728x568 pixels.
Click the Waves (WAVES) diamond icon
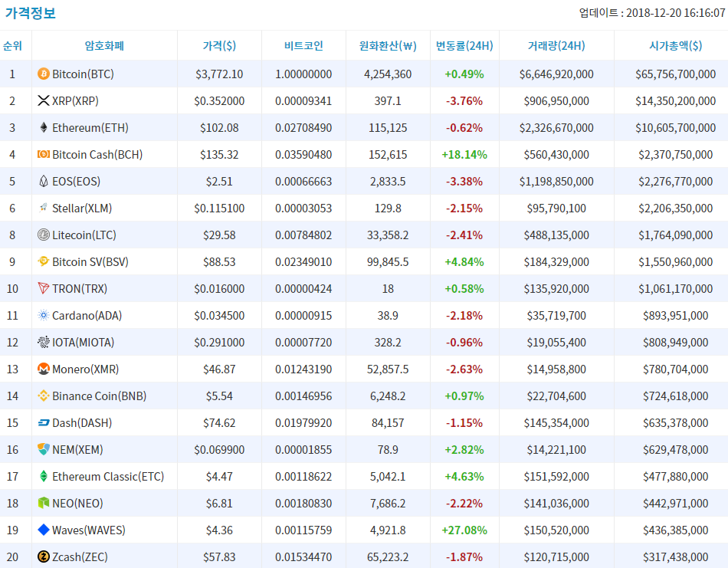(43, 530)
